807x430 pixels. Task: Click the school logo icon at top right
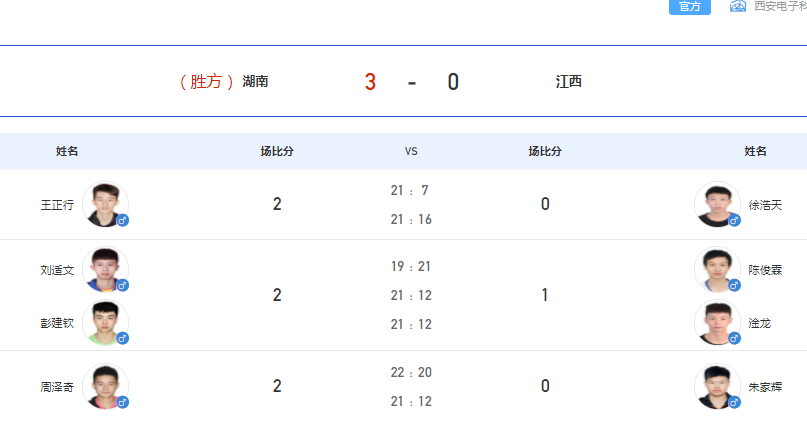coord(738,6)
